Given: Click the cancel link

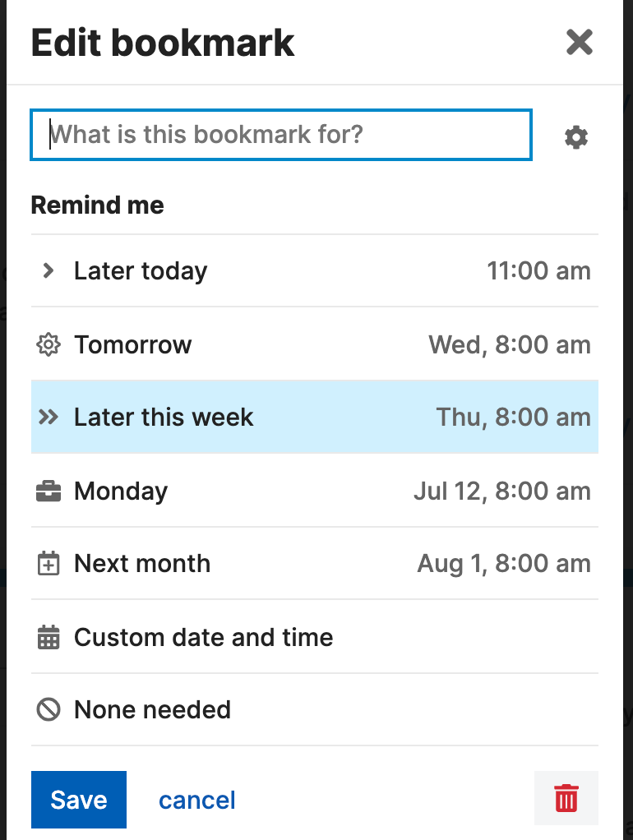Looking at the screenshot, I should pyautogui.click(x=196, y=800).
